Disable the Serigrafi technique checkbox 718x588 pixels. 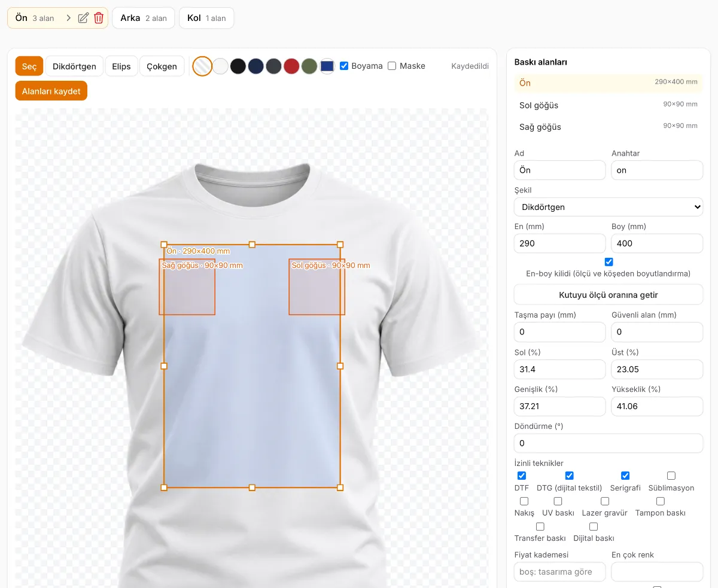[625, 476]
